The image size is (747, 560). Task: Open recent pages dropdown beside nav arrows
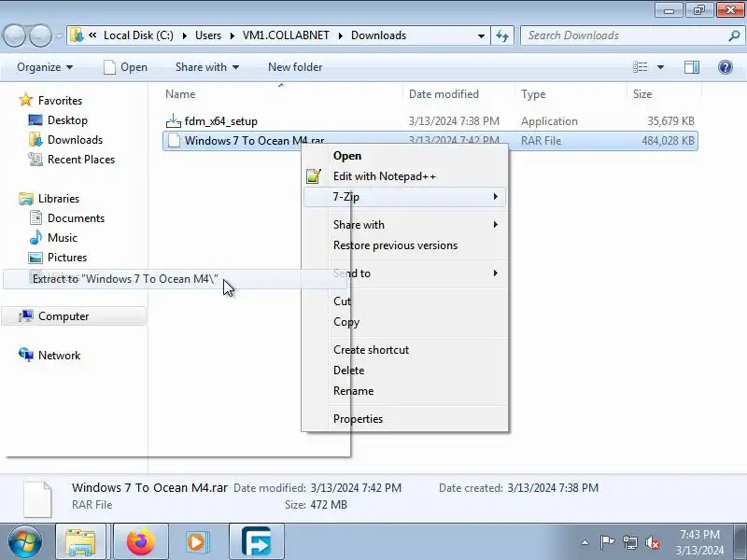pos(60,35)
